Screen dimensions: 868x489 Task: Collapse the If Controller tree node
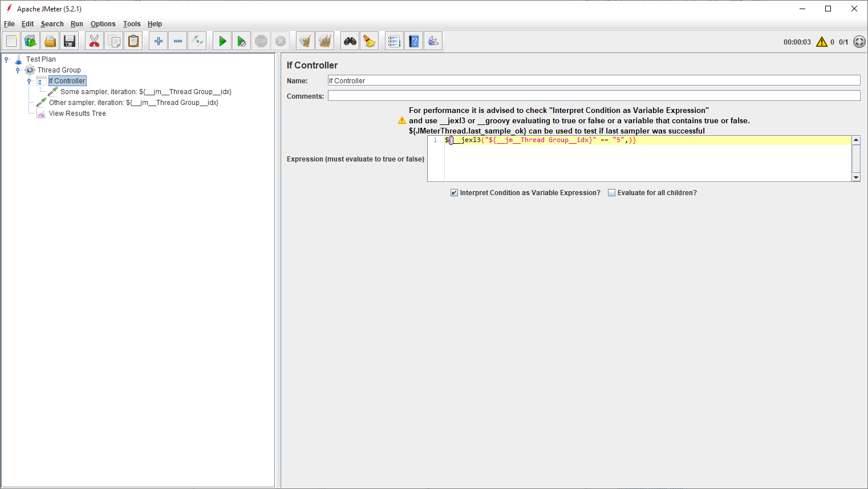coord(29,81)
